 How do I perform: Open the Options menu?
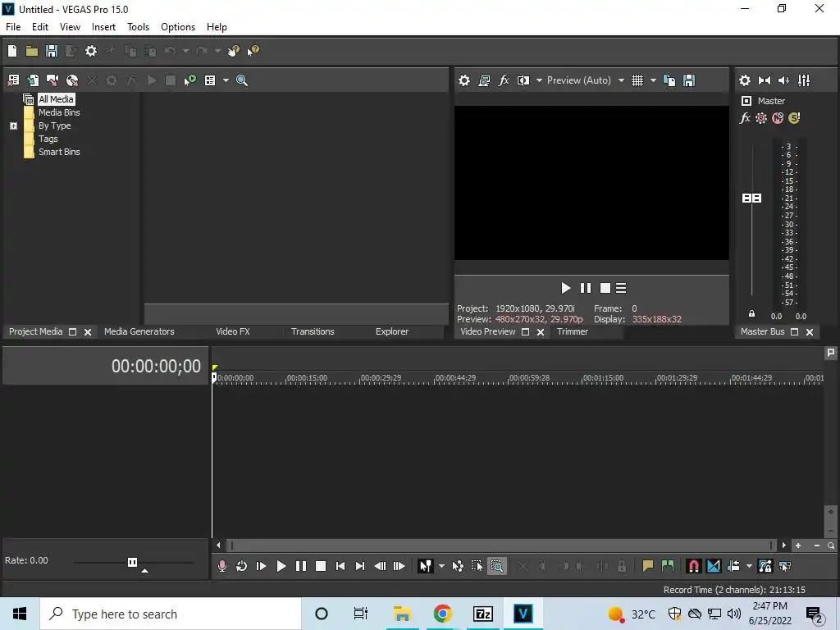[x=178, y=27]
